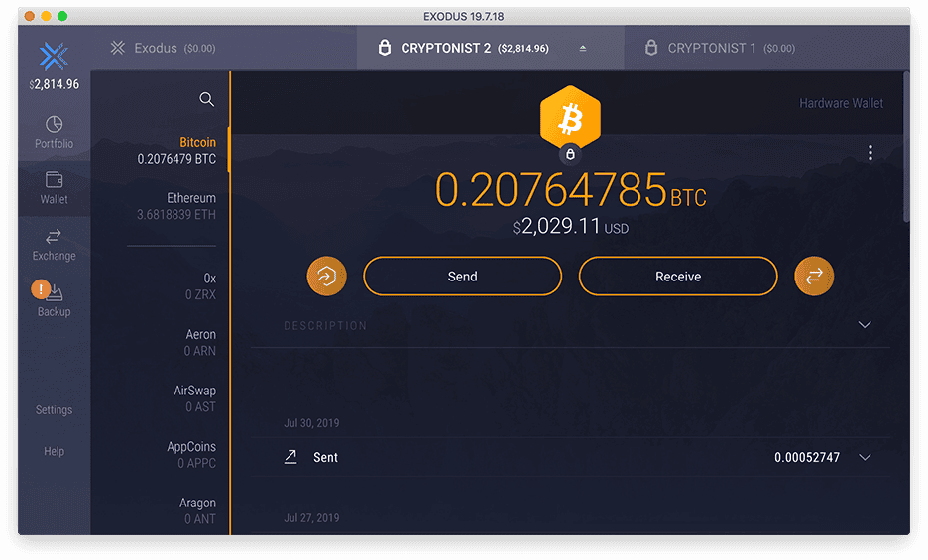Select Ethereum in the asset list
Viewport: 928px width, 560px height.
tap(176, 206)
